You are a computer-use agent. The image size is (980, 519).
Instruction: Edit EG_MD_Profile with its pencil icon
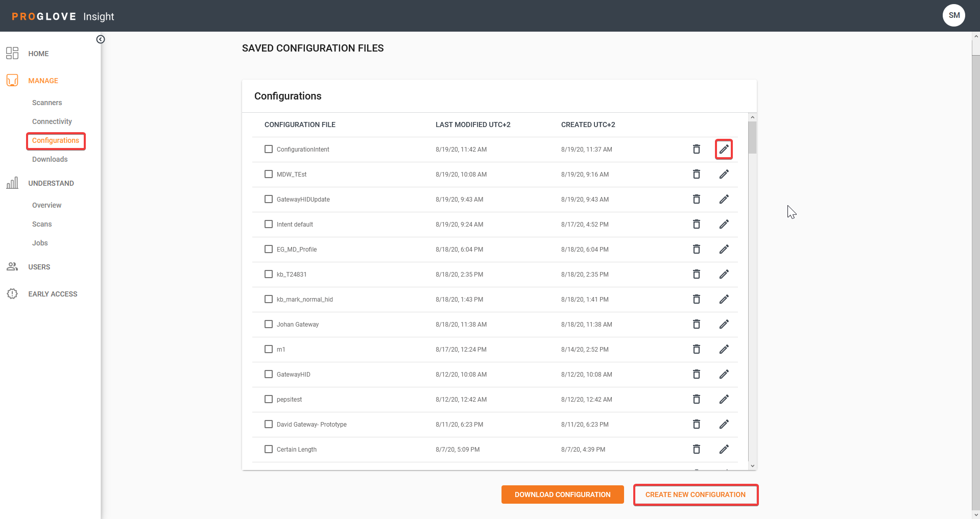coord(724,249)
